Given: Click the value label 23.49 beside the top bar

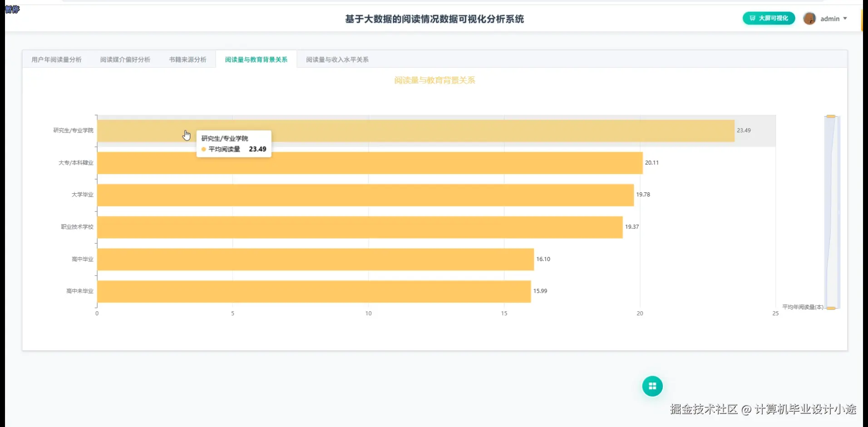Looking at the screenshot, I should pos(743,130).
